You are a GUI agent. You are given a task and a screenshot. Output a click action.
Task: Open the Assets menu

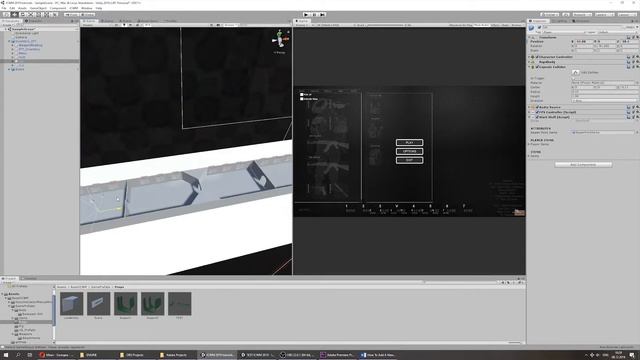(x=22, y=8)
